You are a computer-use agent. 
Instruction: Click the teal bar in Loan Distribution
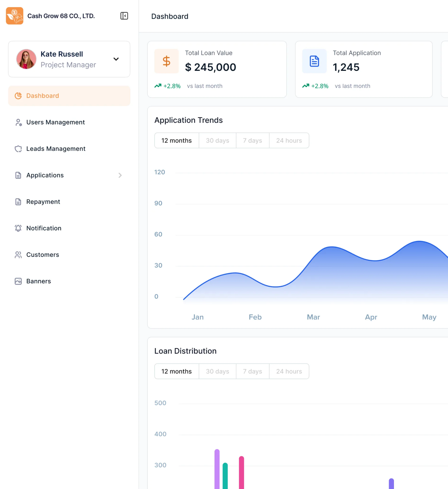225,476
